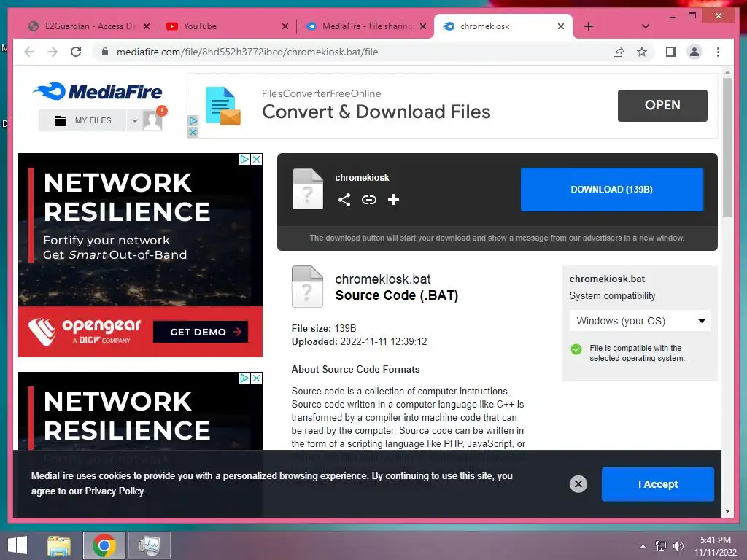Image resolution: width=747 pixels, height=560 pixels.
Task: Close the E2Guardian tab
Action: coord(147,26)
